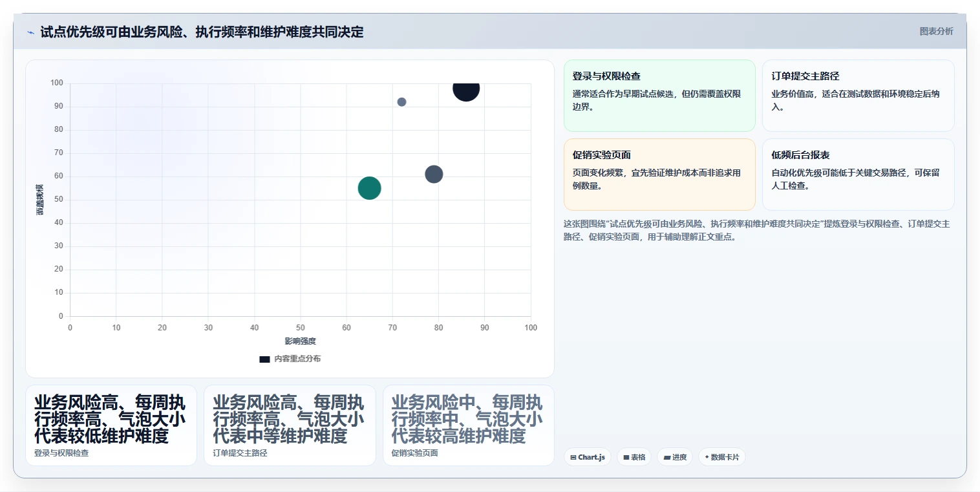Open the 促销实验页面 orange card
Screen dimensions: 980x492
[659, 175]
